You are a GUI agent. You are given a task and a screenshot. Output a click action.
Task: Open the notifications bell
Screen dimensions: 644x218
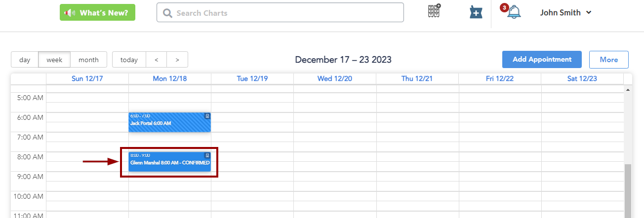(514, 12)
